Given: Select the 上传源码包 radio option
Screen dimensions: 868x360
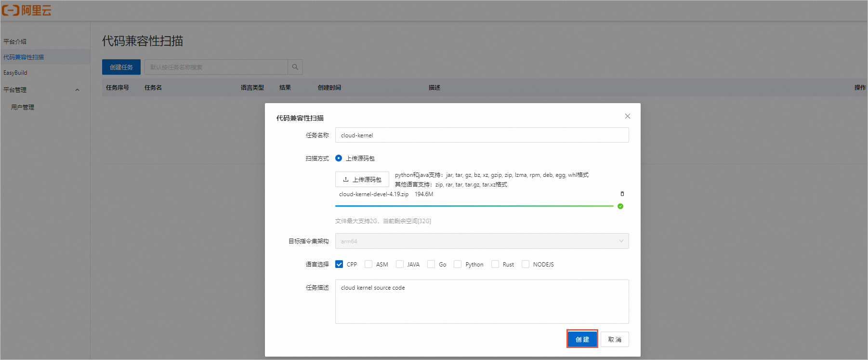Looking at the screenshot, I should pos(339,158).
